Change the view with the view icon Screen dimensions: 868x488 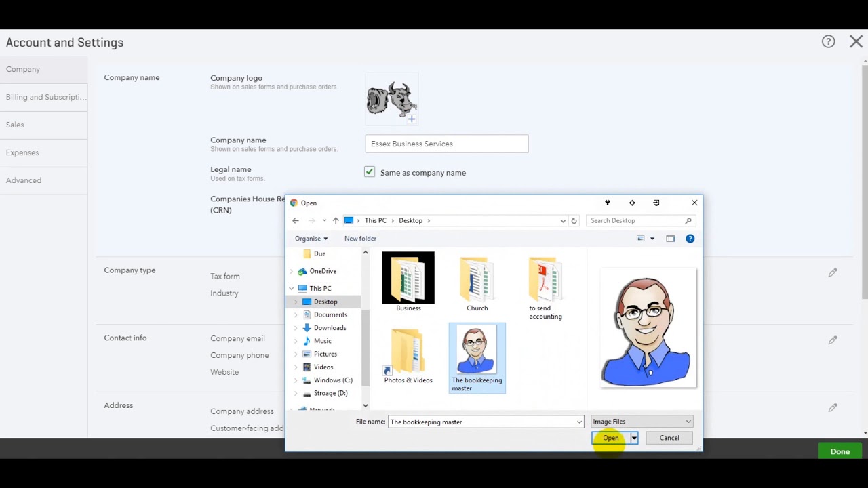(641, 239)
